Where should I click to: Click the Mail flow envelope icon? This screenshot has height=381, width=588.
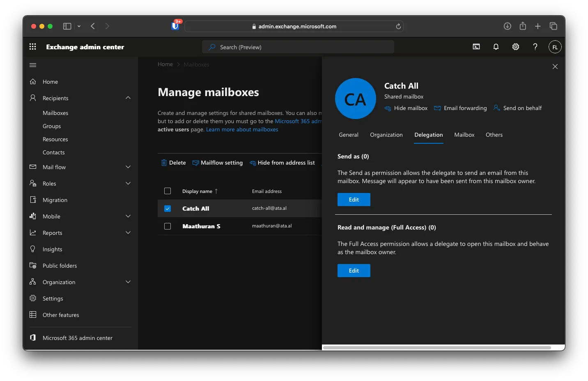coord(33,167)
